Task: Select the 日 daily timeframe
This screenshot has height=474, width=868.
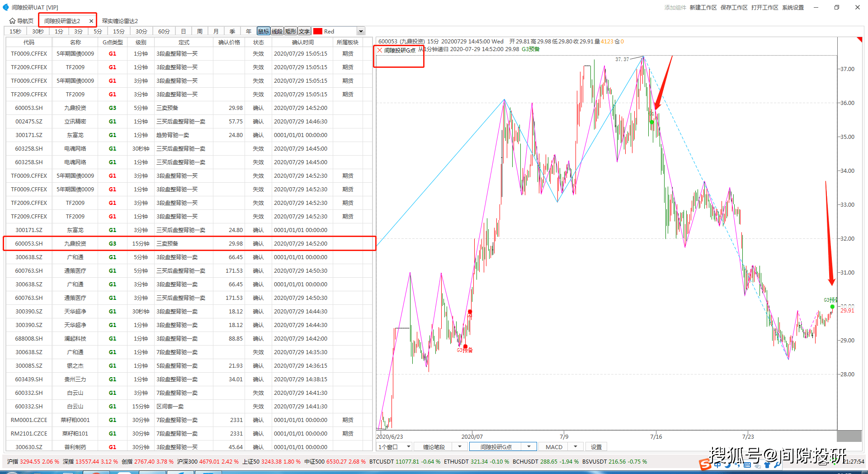Action: tap(183, 31)
